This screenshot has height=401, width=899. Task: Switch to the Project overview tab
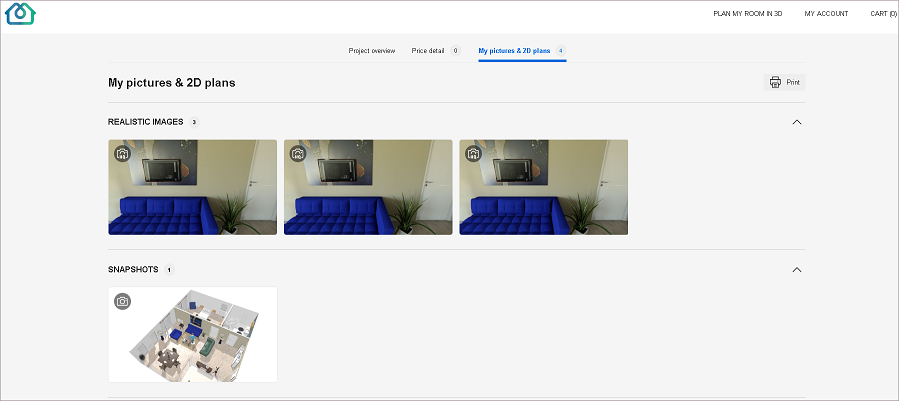point(371,50)
